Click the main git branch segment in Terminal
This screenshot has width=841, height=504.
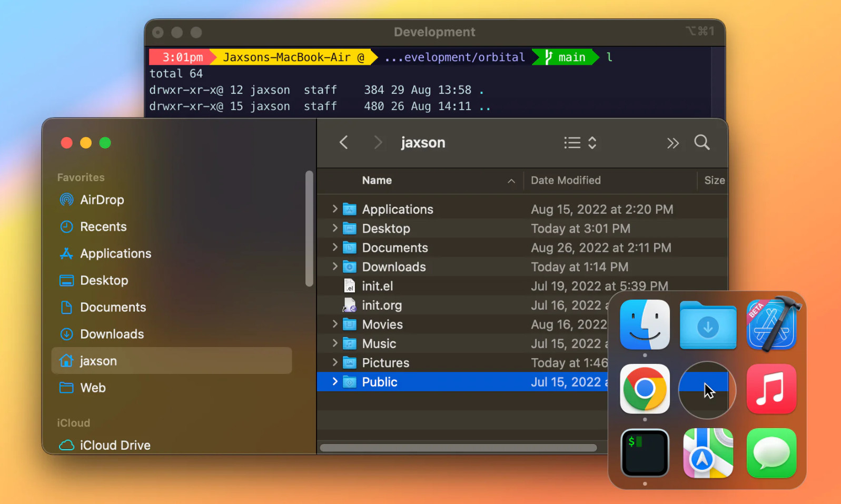click(565, 57)
